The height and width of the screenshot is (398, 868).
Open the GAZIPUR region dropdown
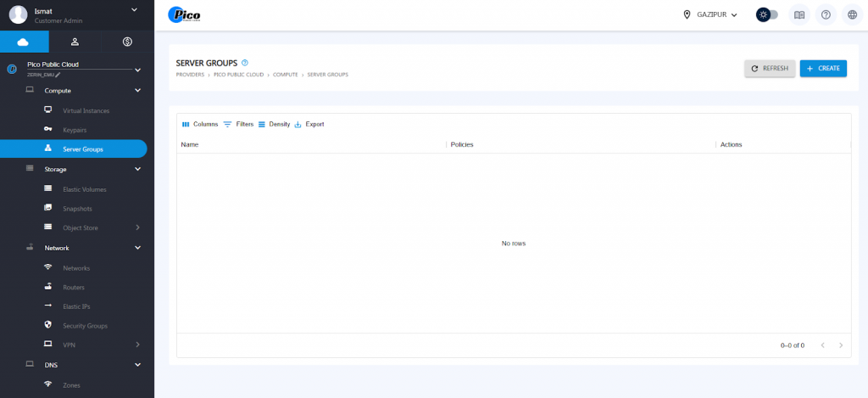pyautogui.click(x=710, y=14)
